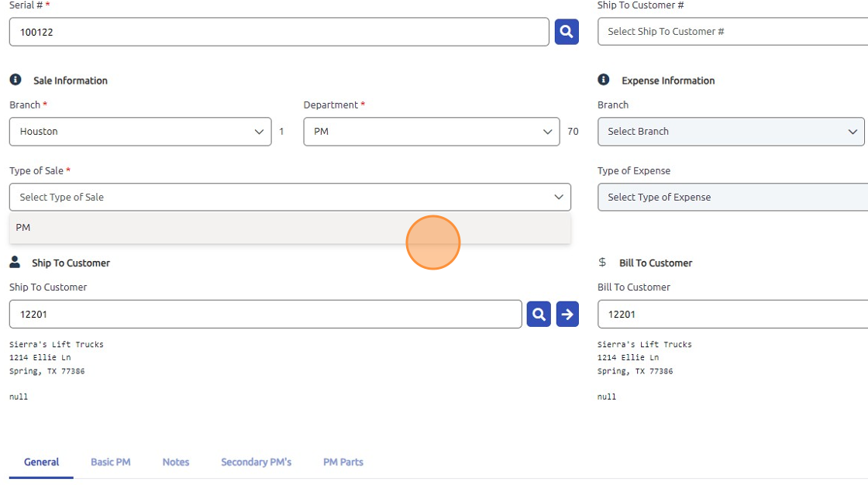Image resolution: width=868 pixels, height=485 pixels.
Task: Choose PM option in Type of Sale list
Action: point(290,228)
